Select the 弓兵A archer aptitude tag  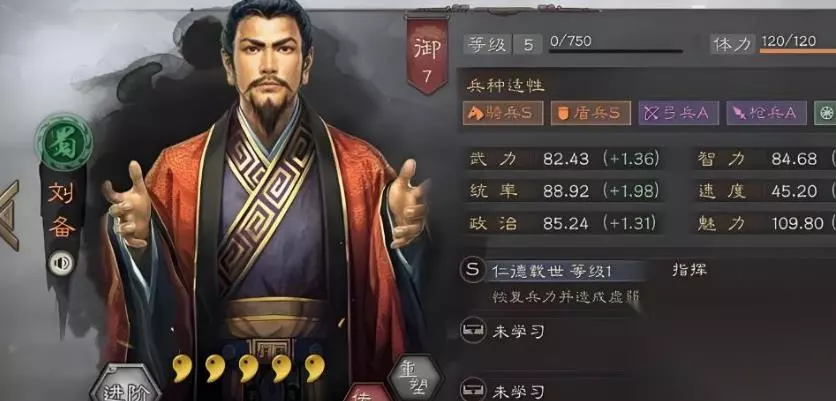678,113
